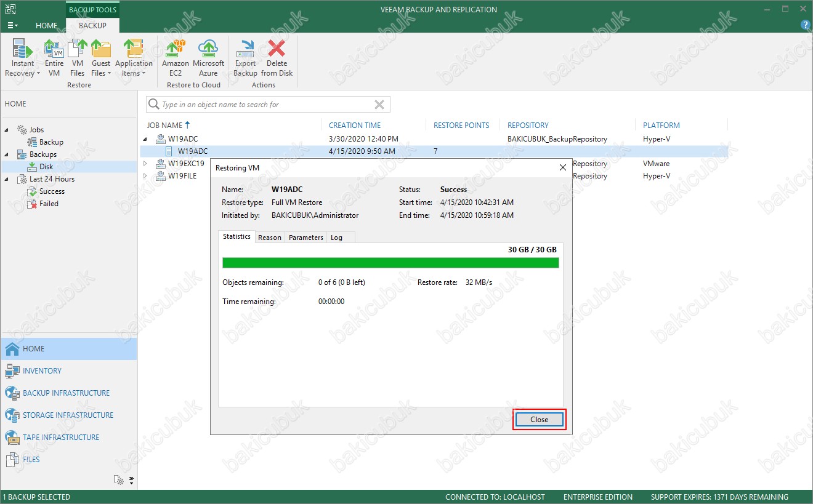Click the Close button in dialog

pos(539,419)
